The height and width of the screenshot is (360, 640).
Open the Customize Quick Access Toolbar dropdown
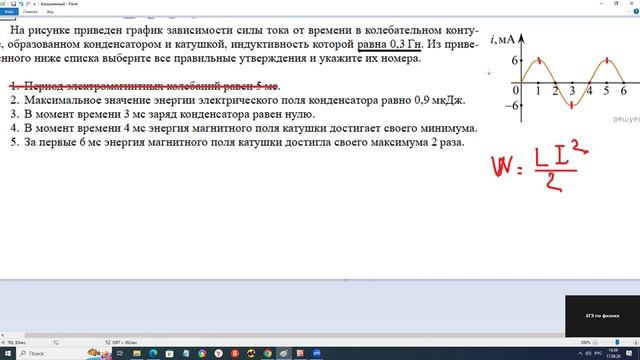(x=34, y=4)
